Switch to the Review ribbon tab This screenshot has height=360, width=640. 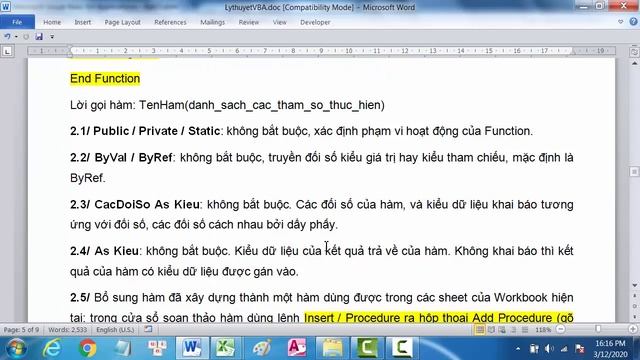click(x=249, y=22)
